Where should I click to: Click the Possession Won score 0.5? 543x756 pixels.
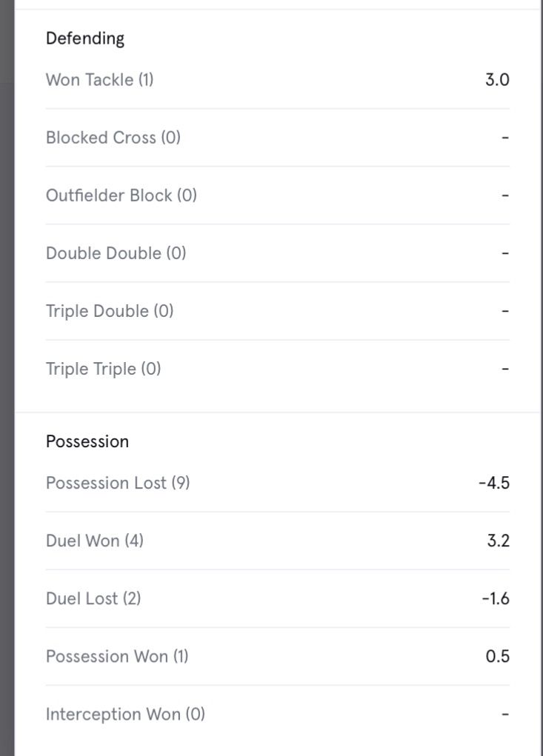click(x=498, y=656)
